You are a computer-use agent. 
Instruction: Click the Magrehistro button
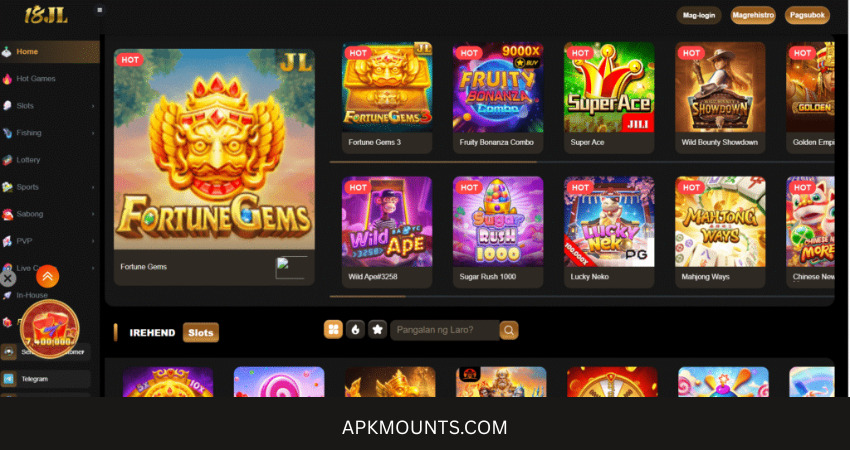[x=753, y=15]
